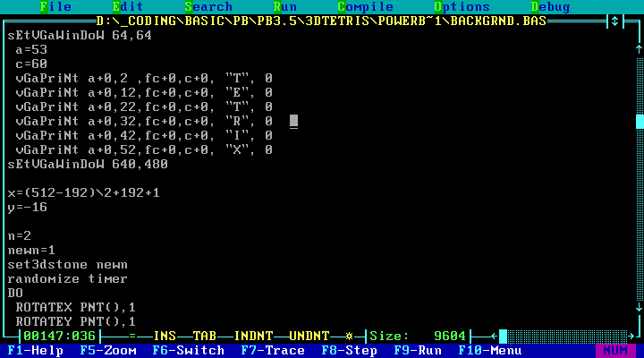Open the Compile menu
Screen dimensions: 644x358
click(x=366, y=7)
